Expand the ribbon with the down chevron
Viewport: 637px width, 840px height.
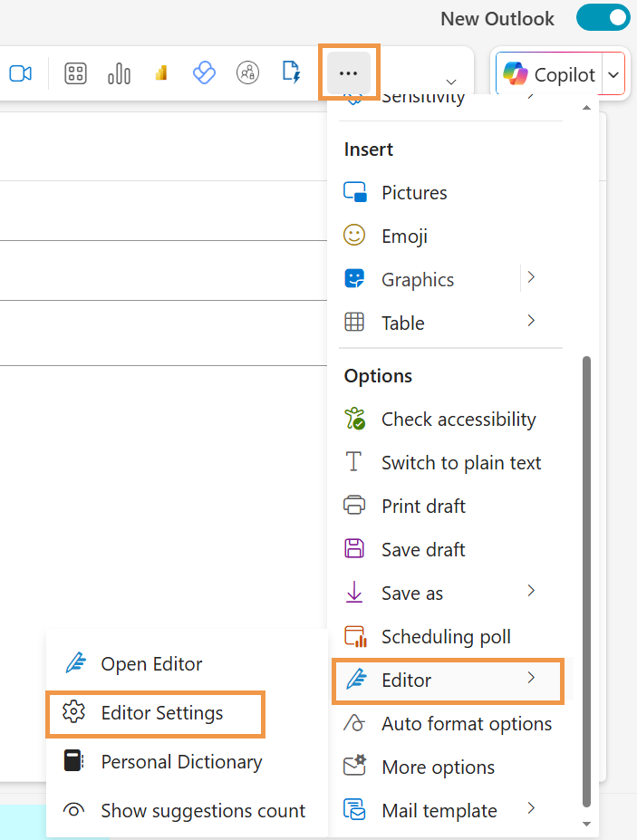click(451, 82)
